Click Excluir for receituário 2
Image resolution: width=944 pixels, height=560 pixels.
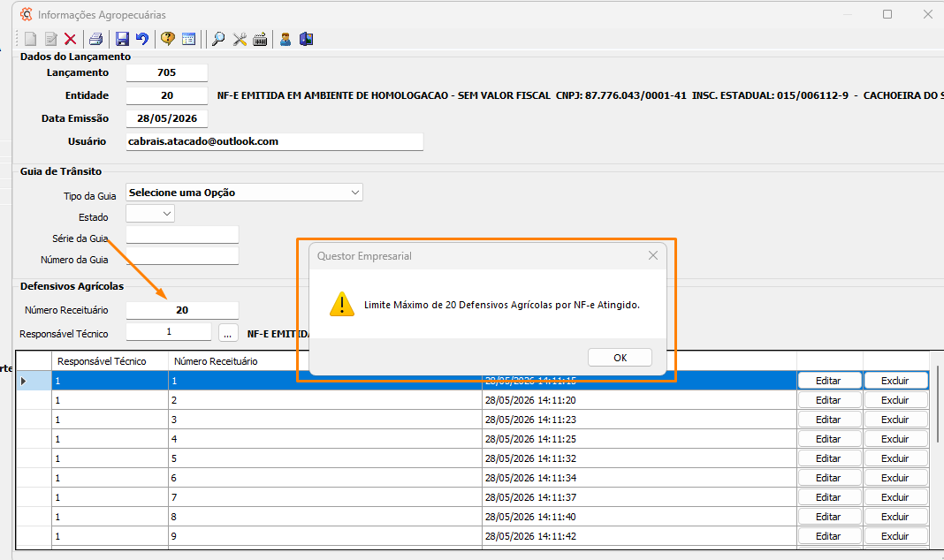click(x=896, y=400)
